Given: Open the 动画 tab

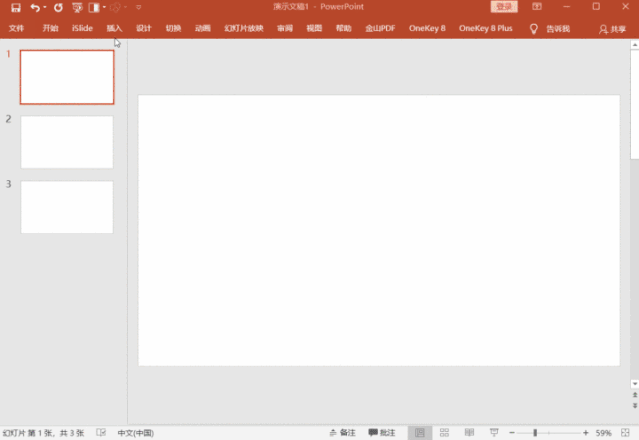Looking at the screenshot, I should pos(203,28).
